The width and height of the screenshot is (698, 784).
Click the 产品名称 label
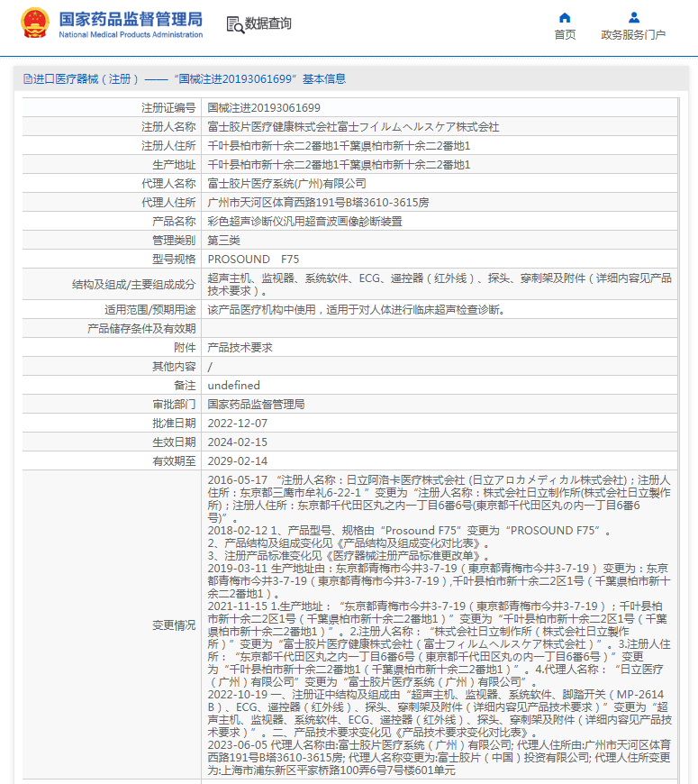[x=174, y=222]
